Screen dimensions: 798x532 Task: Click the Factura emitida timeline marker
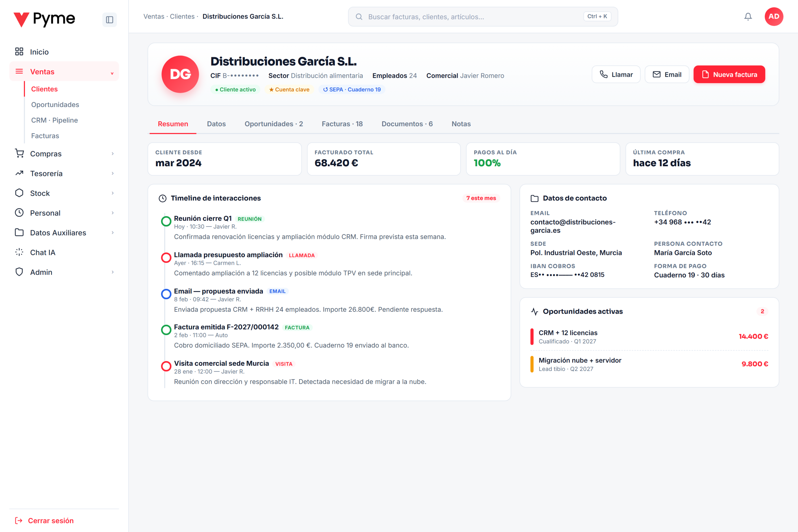click(x=166, y=330)
